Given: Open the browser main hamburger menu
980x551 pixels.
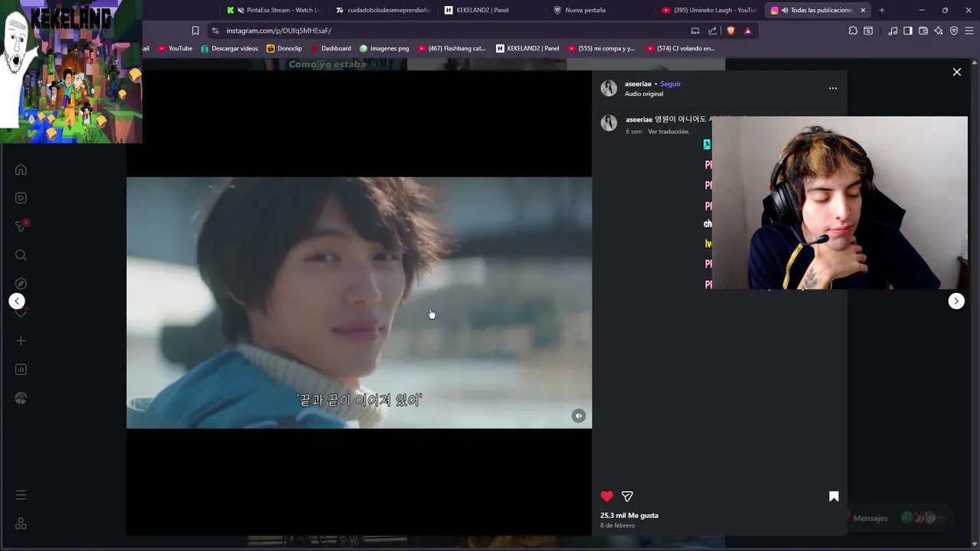Looking at the screenshot, I should tap(969, 31).
